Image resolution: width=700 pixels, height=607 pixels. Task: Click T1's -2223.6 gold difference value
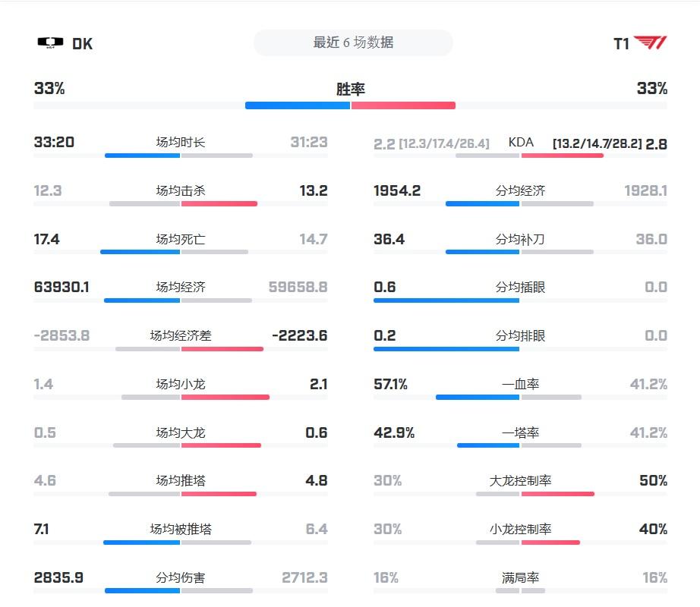pos(300,335)
